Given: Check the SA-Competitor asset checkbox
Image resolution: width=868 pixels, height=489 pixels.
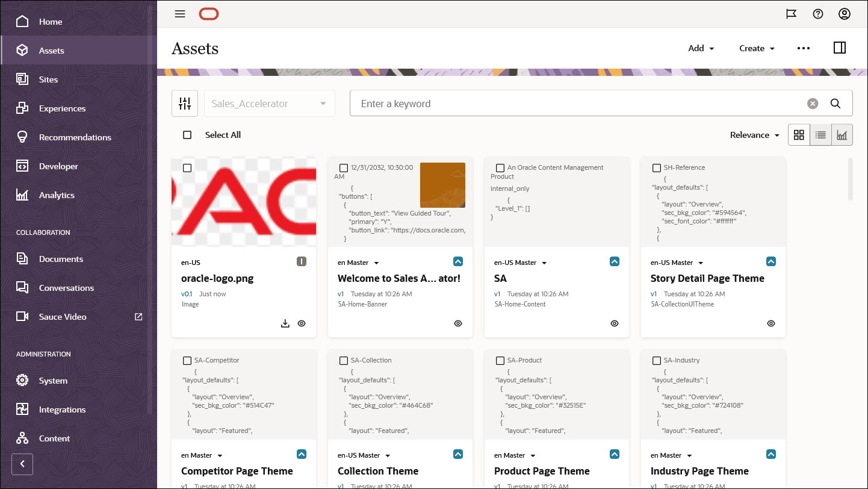Looking at the screenshot, I should tap(187, 360).
